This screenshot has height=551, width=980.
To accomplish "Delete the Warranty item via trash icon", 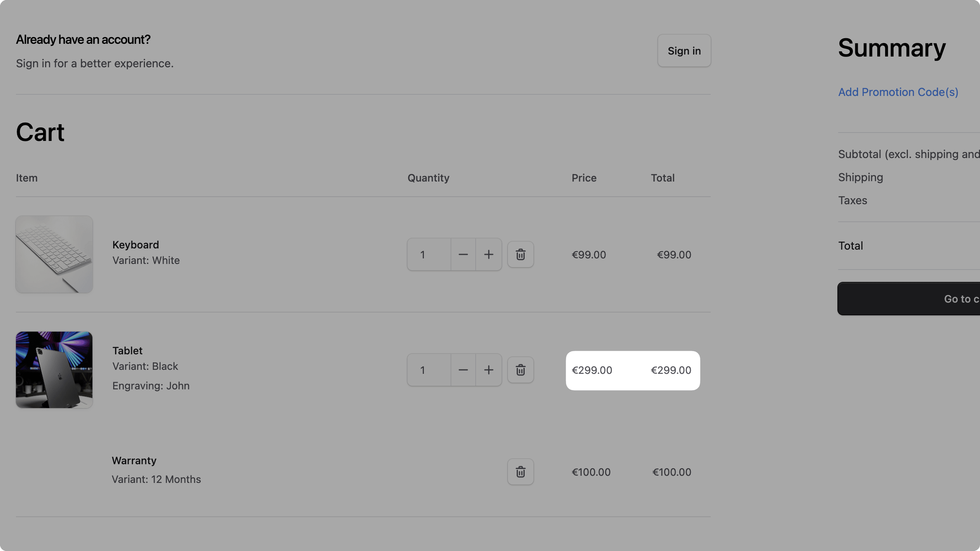I will tap(520, 472).
